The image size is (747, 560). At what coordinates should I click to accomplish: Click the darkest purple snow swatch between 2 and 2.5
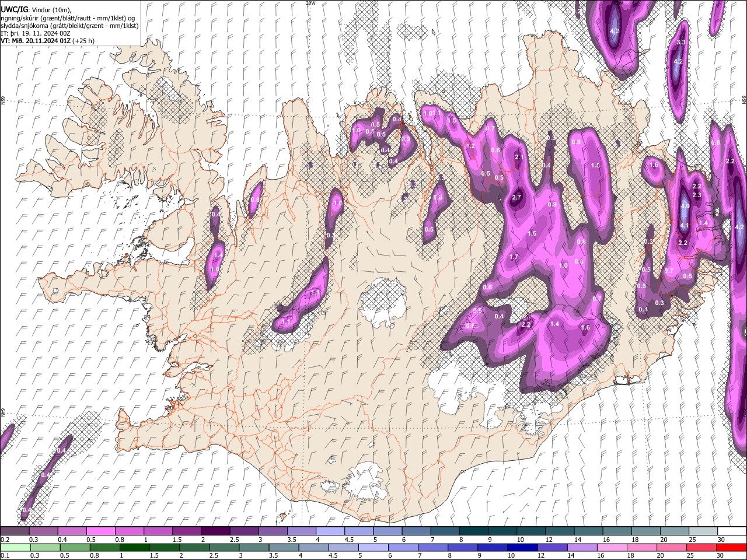point(215,531)
